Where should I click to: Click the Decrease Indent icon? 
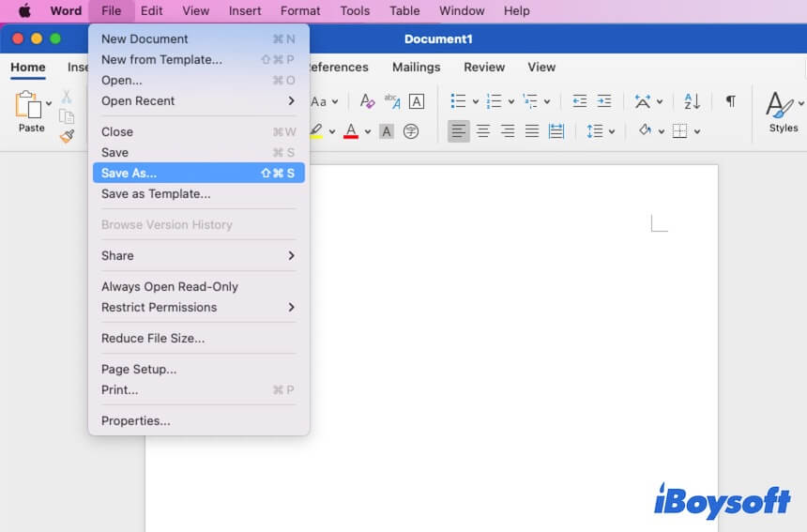pyautogui.click(x=580, y=100)
